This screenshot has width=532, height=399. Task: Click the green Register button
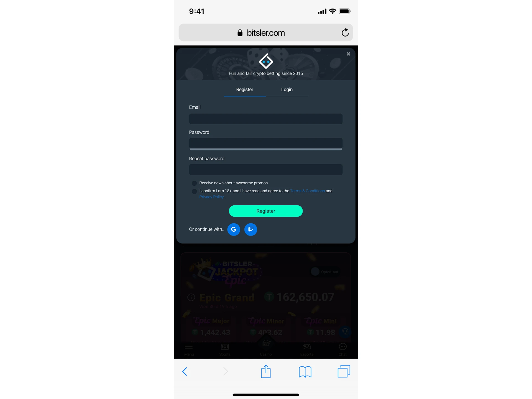click(x=265, y=211)
